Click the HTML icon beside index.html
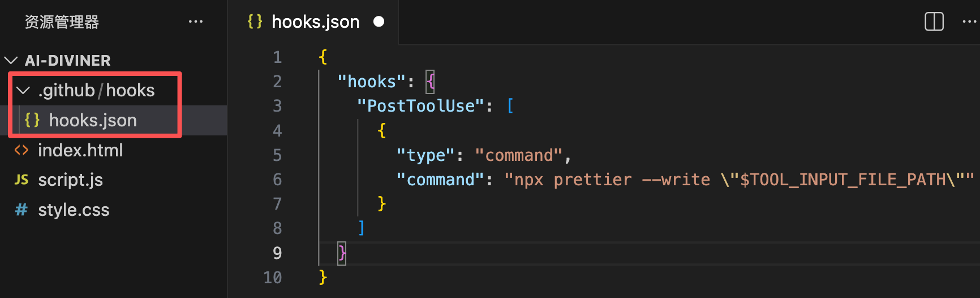980x298 pixels. [x=22, y=150]
